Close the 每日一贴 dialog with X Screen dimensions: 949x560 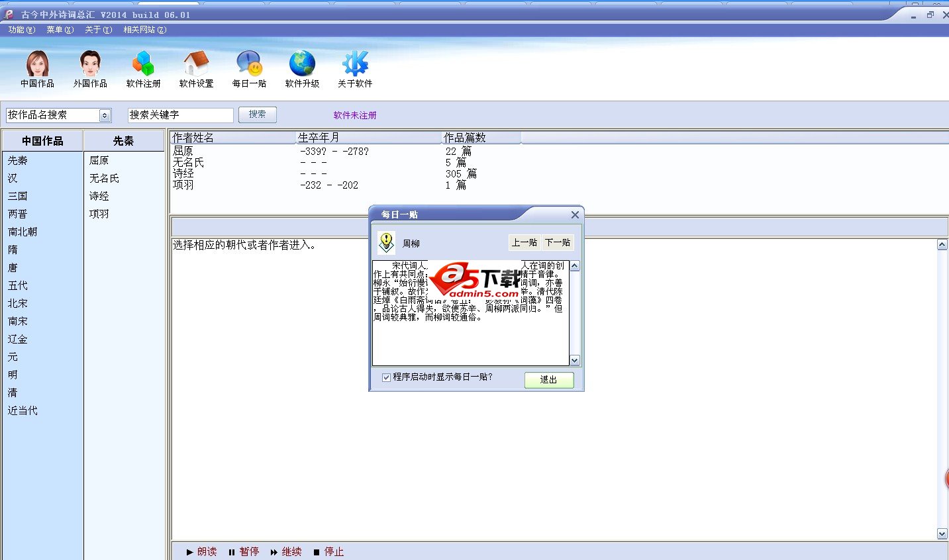(x=575, y=214)
